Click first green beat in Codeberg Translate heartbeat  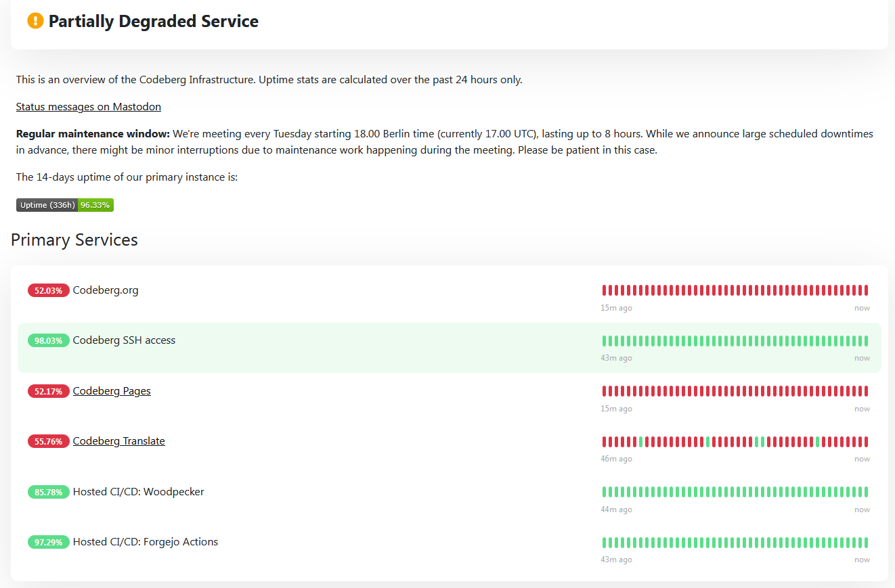pos(640,442)
